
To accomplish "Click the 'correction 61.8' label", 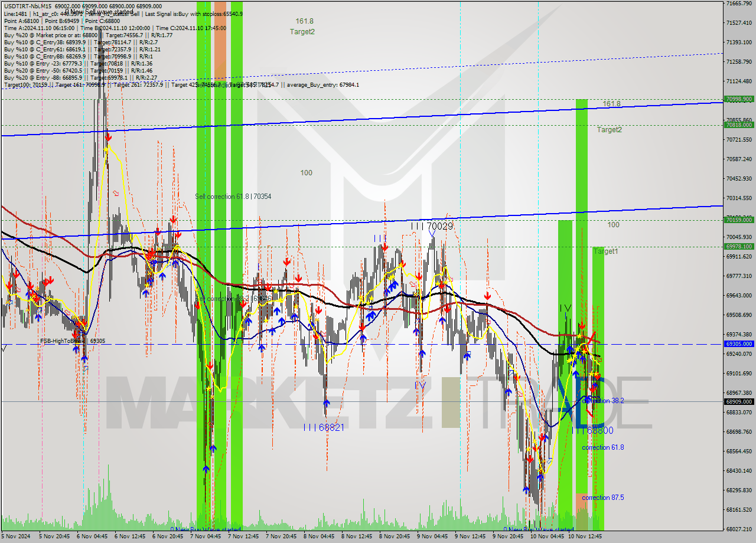I will click(x=603, y=447).
